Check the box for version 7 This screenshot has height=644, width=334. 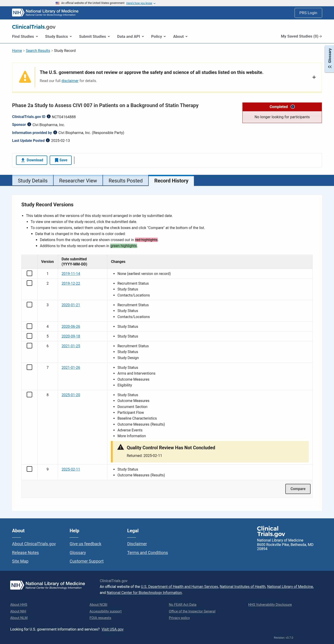pos(29,367)
